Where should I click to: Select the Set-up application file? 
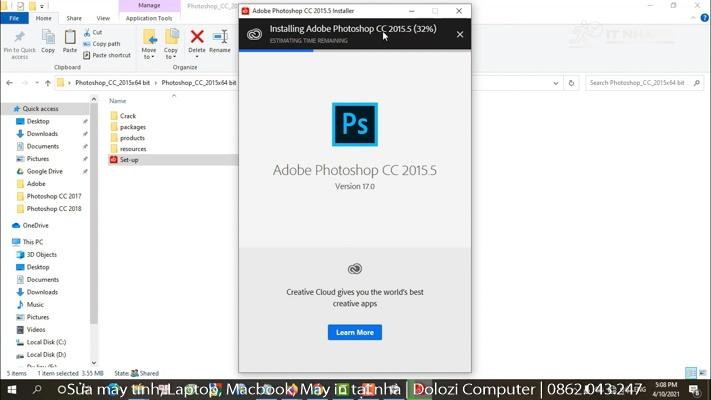(128, 160)
